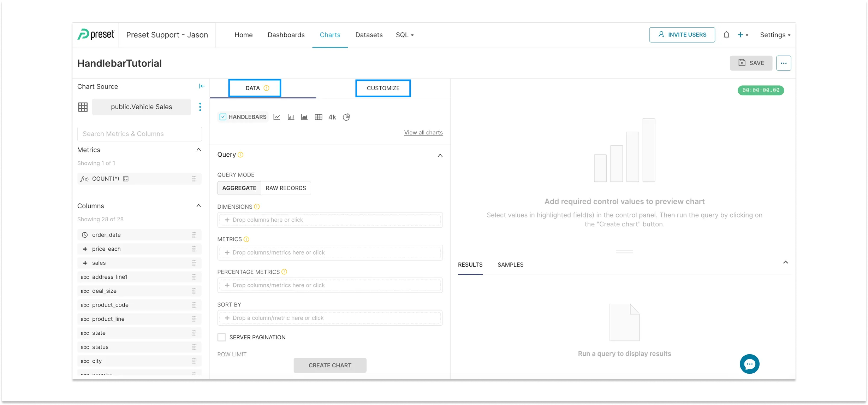The width and height of the screenshot is (868, 405).
Task: Toggle the HANDLEBARS chart type checkbox
Action: (222, 117)
